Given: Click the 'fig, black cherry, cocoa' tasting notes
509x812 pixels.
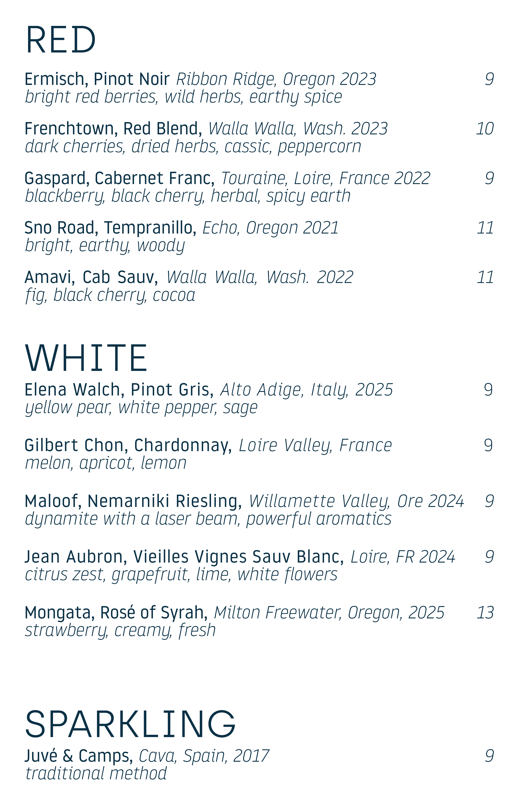Looking at the screenshot, I should pyautogui.click(x=110, y=296).
